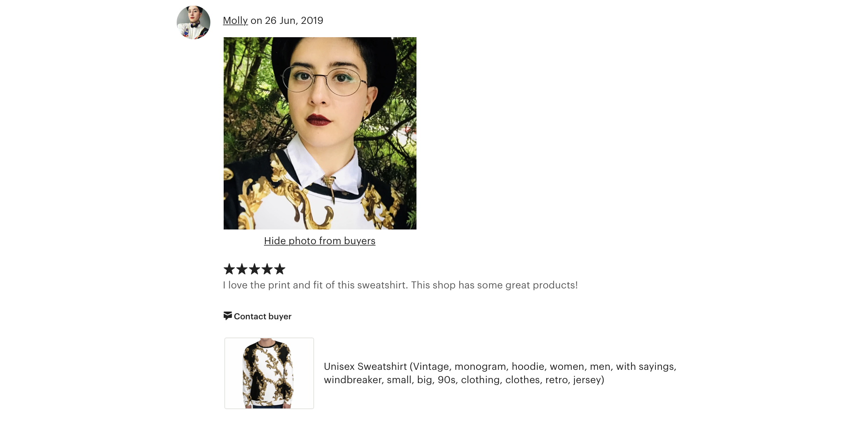
Task: Click the second rating star
Action: [242, 269]
